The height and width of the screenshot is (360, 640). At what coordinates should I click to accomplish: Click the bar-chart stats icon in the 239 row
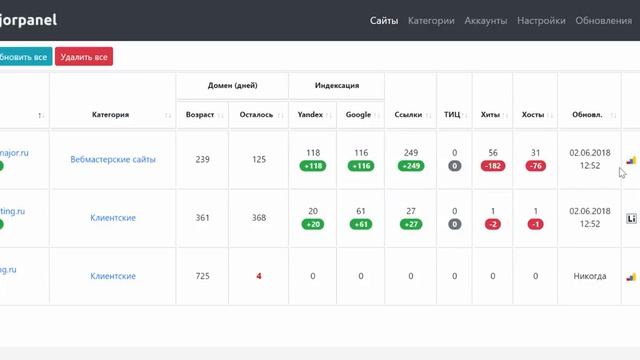pyautogui.click(x=631, y=160)
